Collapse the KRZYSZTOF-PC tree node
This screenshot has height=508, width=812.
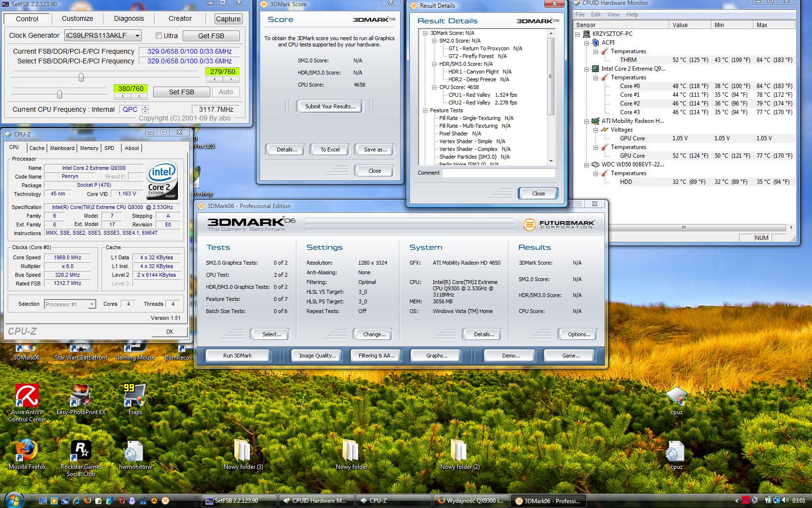click(x=578, y=34)
